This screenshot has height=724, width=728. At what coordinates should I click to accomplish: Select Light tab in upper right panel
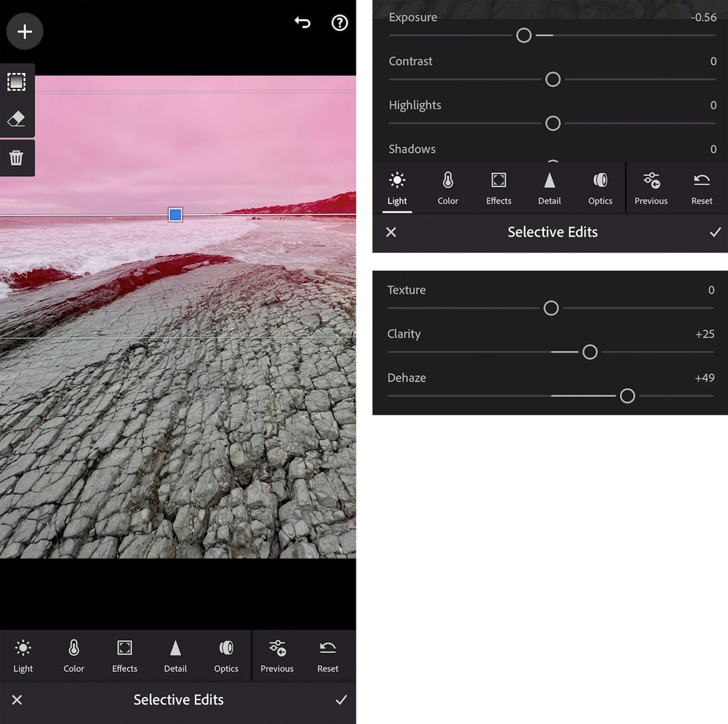coord(397,188)
